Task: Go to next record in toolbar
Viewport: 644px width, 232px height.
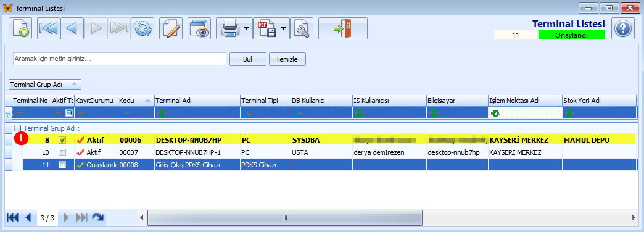Action: (x=96, y=28)
